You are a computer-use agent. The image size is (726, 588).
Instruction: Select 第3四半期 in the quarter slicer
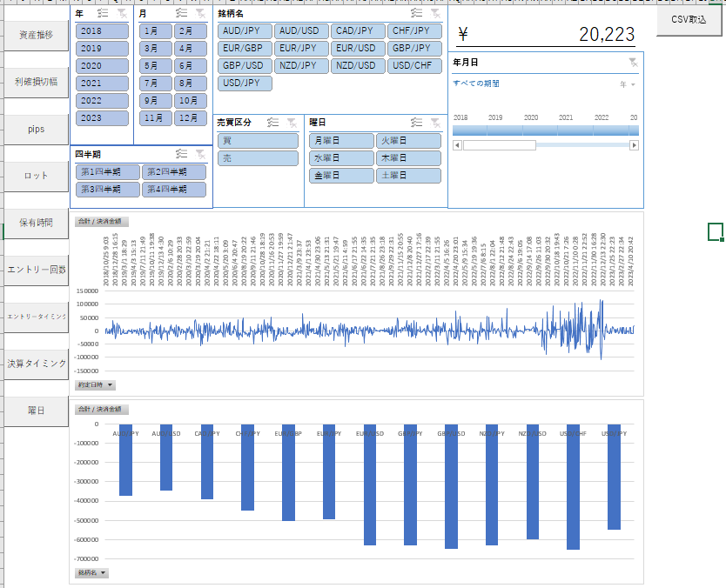pos(107,190)
